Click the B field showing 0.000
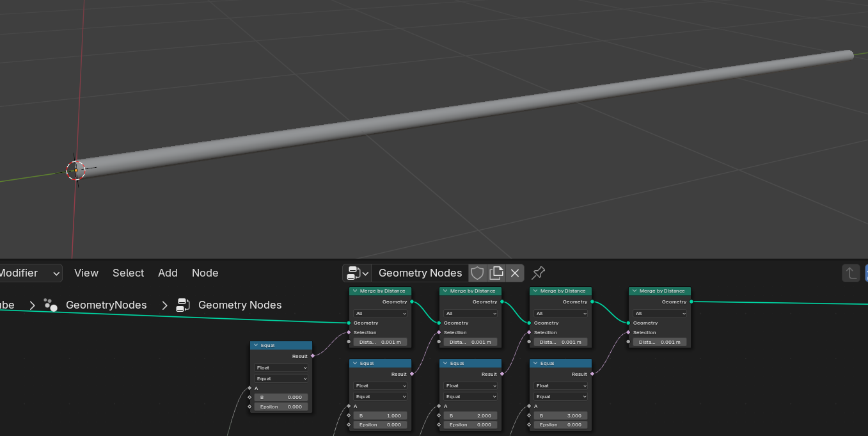868x436 pixels. [x=281, y=397]
